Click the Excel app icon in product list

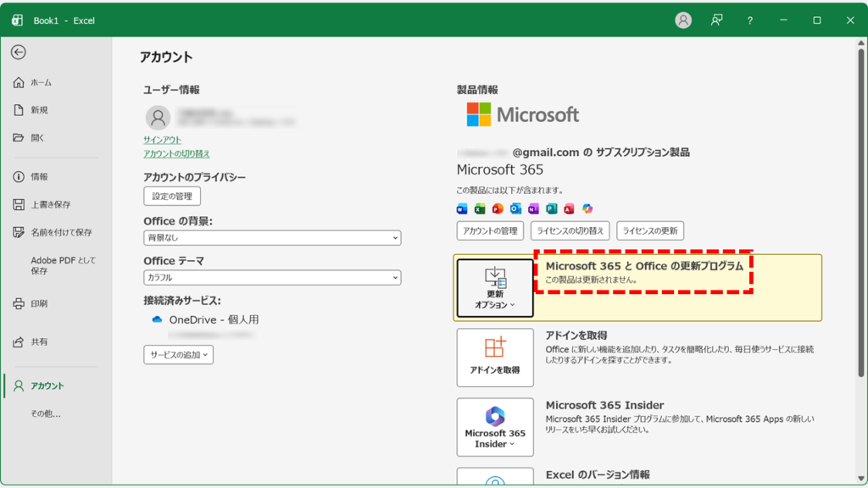pyautogui.click(x=480, y=208)
